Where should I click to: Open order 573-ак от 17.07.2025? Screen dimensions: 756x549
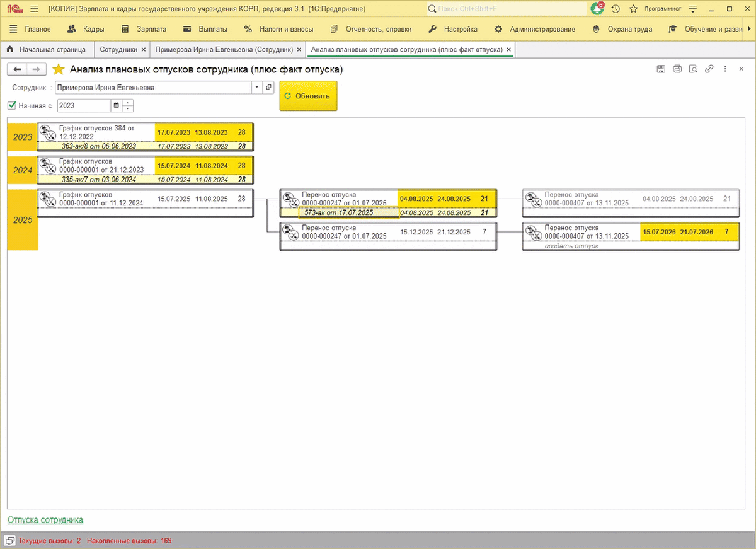338,212
